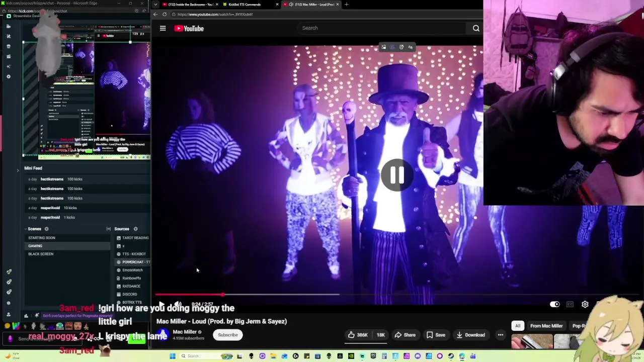Open the Discord taskbar icon
The image size is (644, 362).
coord(418,356)
